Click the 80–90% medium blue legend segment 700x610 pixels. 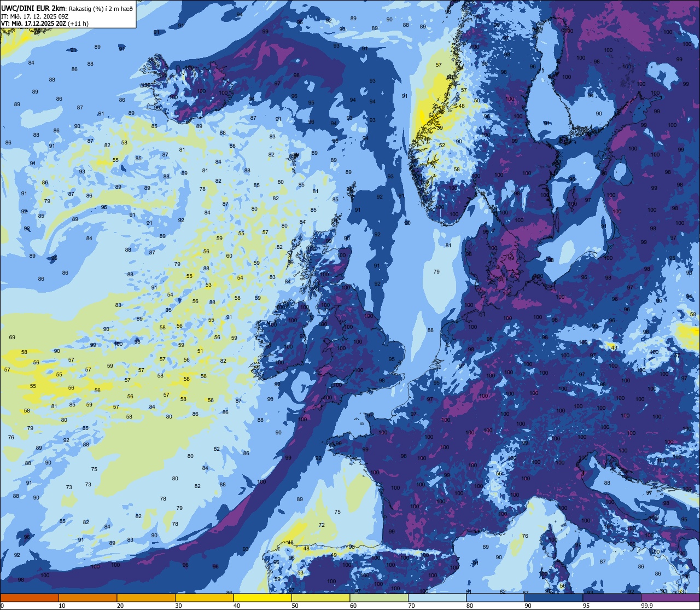coord(495,597)
